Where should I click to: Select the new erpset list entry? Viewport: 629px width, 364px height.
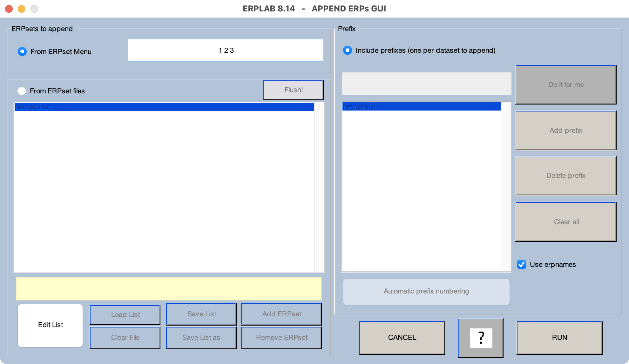(x=164, y=107)
